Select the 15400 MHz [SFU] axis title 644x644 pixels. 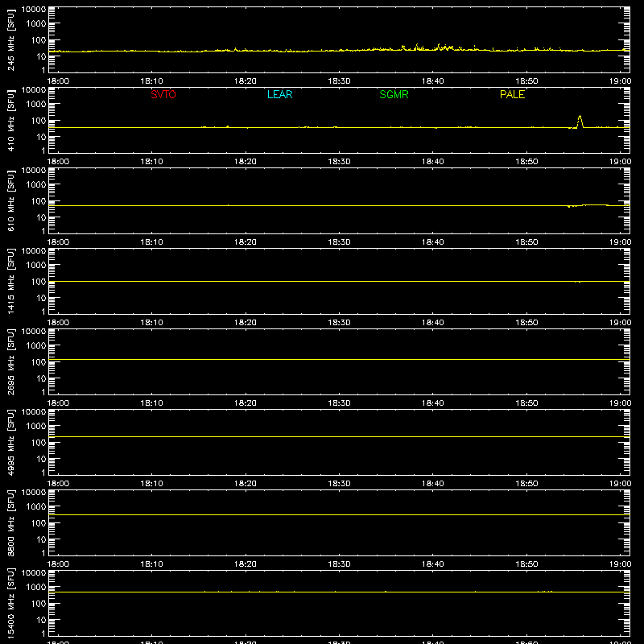(x=11, y=603)
